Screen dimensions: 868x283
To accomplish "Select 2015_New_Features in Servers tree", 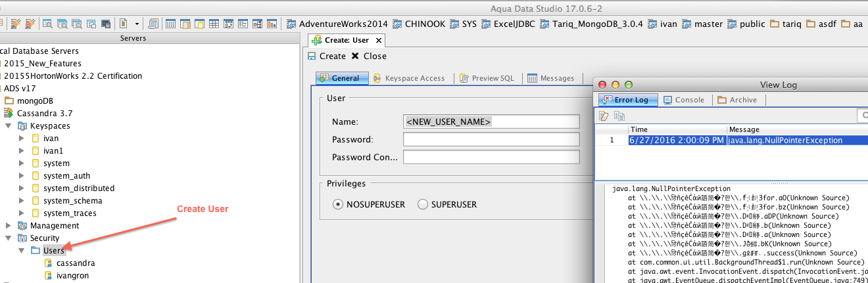I will [x=43, y=64].
